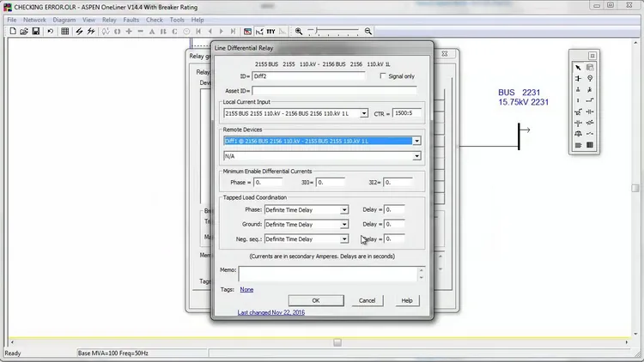Click the Save floppy disk icon
Image resolution: width=644 pixels, height=362 pixels.
pyautogui.click(x=36, y=31)
